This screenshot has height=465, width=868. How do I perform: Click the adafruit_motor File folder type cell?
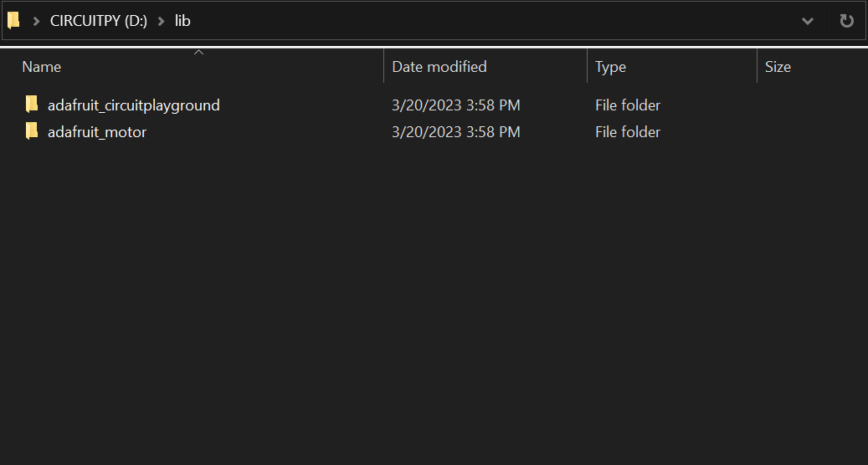(628, 132)
